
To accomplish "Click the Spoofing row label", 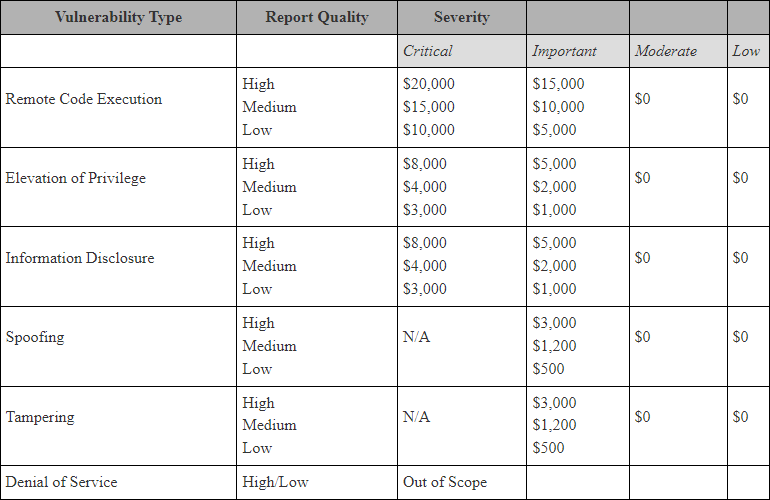I will (34, 337).
